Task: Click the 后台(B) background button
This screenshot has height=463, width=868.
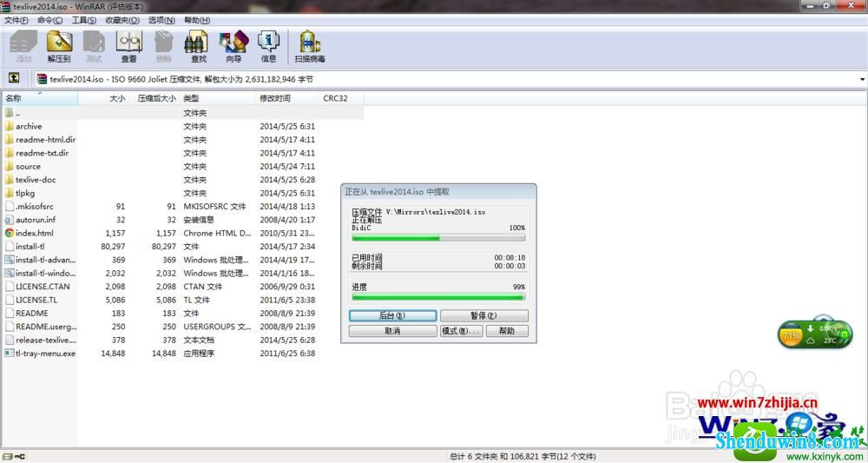Action: [392, 315]
